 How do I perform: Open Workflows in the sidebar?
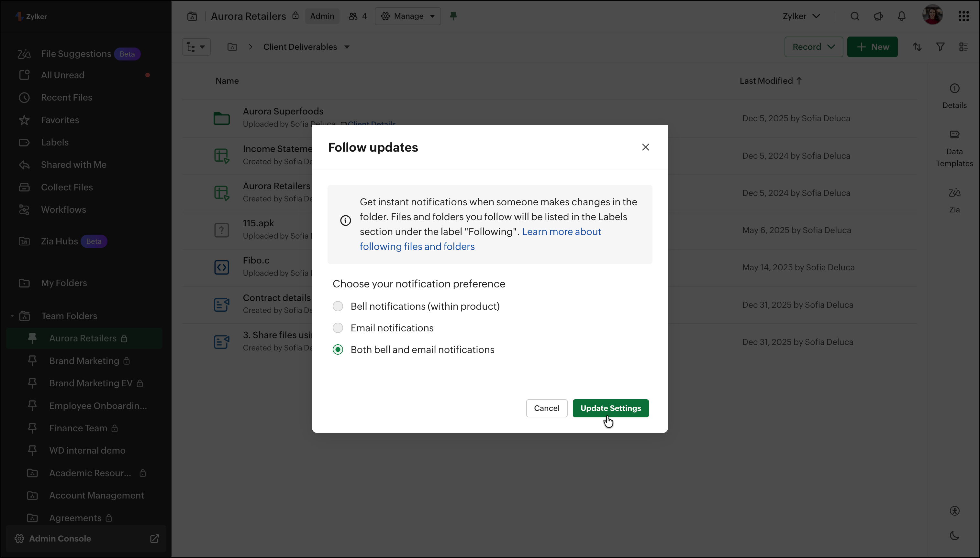point(63,209)
